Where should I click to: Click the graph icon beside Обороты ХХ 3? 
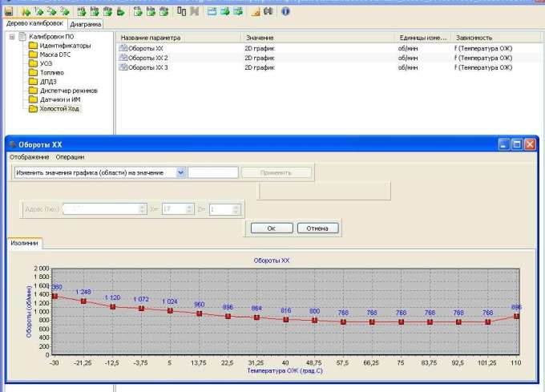[x=123, y=67]
